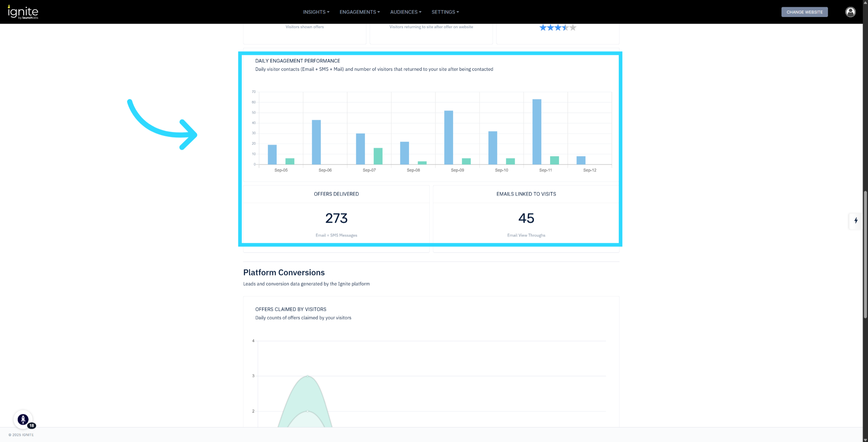Open the Audiences dropdown menu
The width and height of the screenshot is (868, 442).
(x=405, y=12)
